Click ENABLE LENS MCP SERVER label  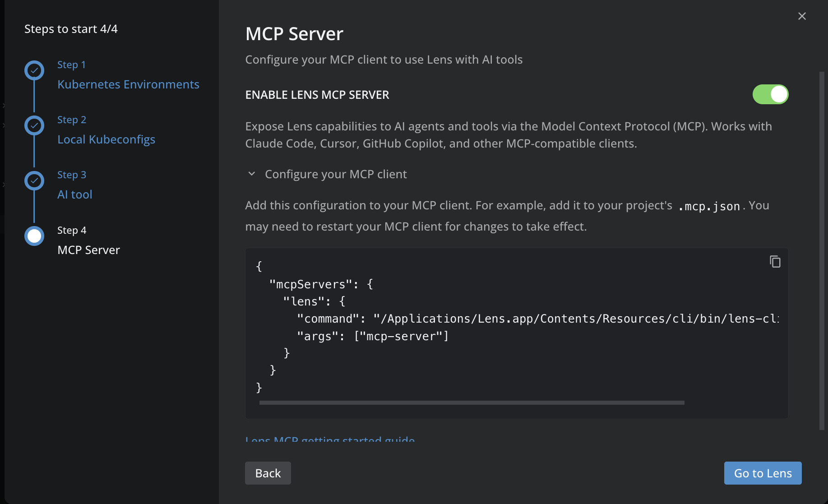(317, 95)
